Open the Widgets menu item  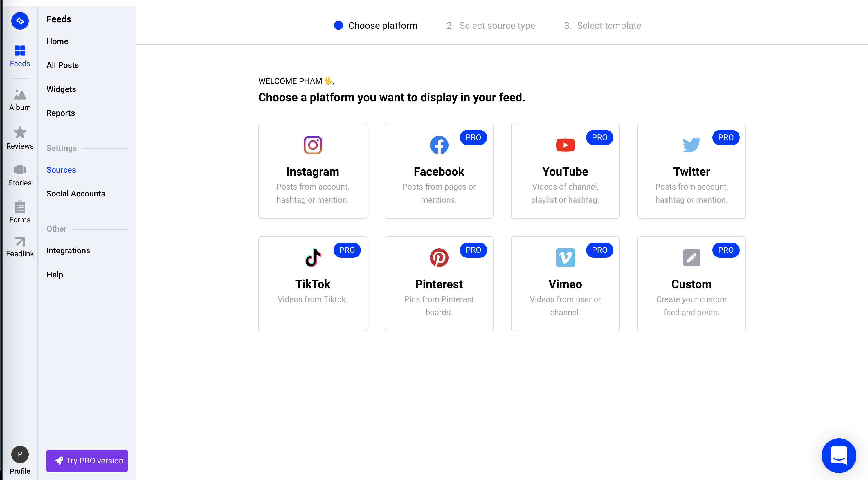coord(61,89)
